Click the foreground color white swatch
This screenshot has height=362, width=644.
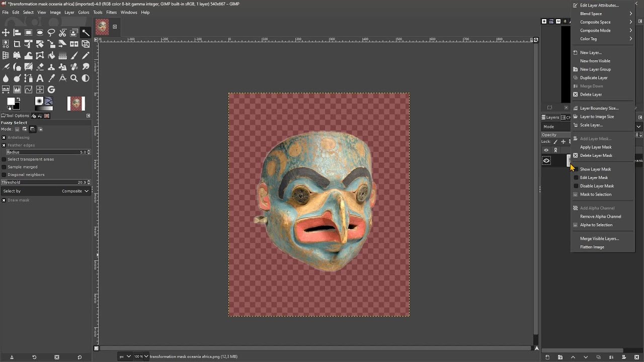click(x=10, y=101)
